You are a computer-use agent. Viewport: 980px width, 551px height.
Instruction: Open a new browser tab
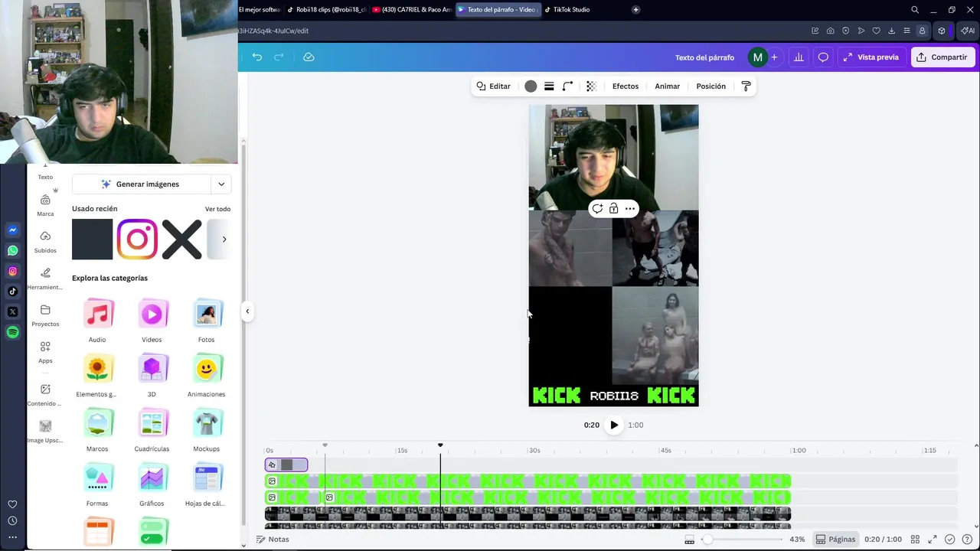point(635,10)
